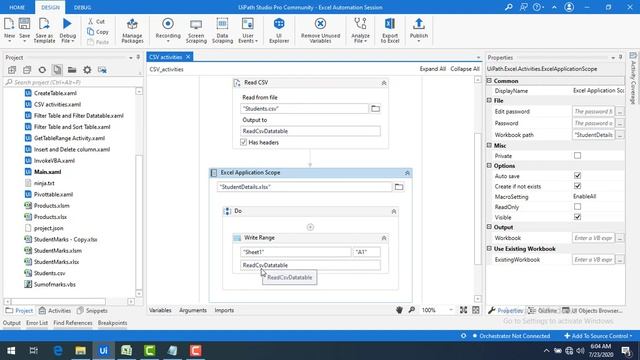The height and width of the screenshot is (360, 640).
Task: Click the Save icon
Action: coord(24,29)
